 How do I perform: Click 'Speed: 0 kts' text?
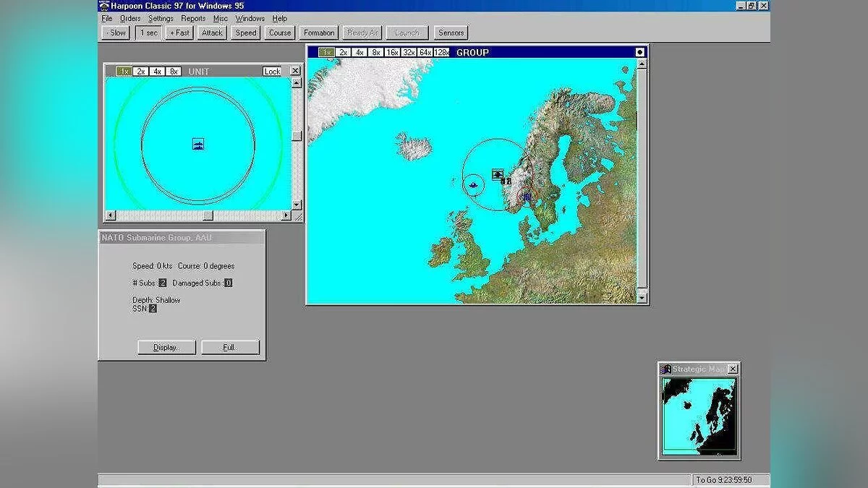click(x=153, y=266)
